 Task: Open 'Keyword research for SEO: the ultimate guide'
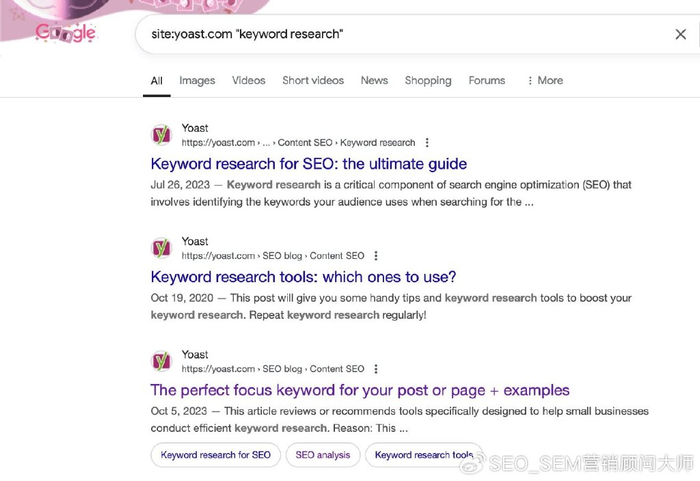point(308,164)
